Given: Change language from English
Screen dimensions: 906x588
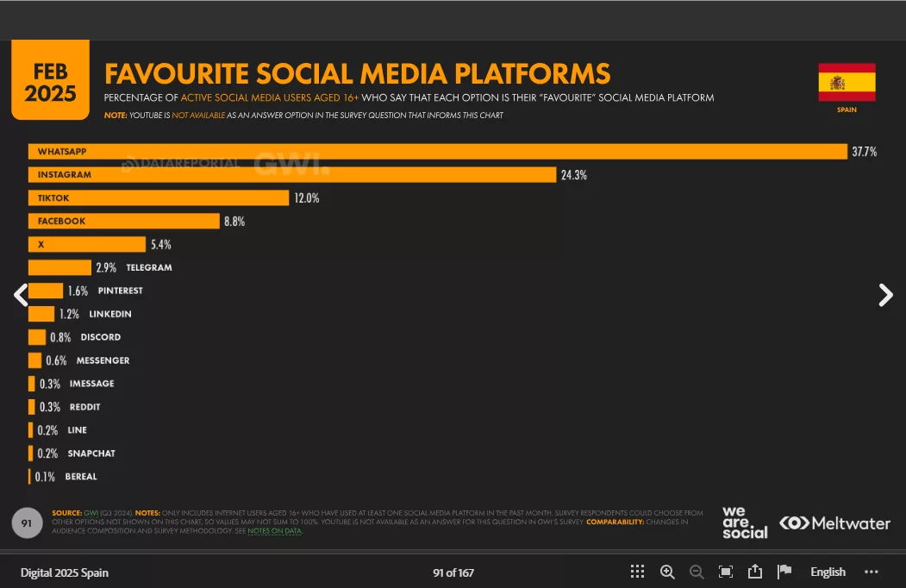Looking at the screenshot, I should (x=828, y=572).
